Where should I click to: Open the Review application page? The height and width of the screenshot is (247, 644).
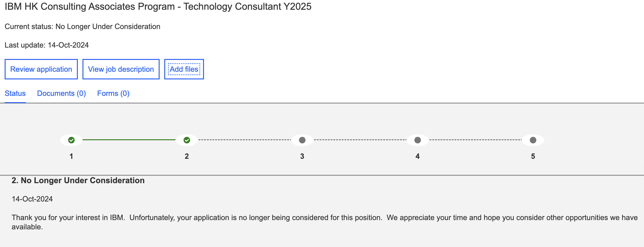(41, 69)
